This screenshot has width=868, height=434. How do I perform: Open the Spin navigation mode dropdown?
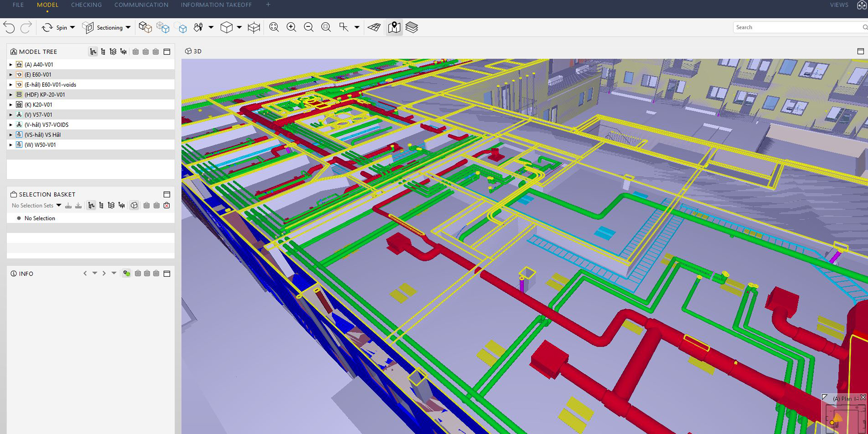coord(72,27)
